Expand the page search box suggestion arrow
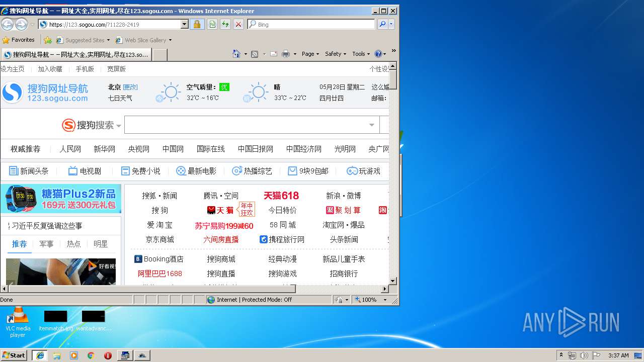The height and width of the screenshot is (362, 644). 372,125
